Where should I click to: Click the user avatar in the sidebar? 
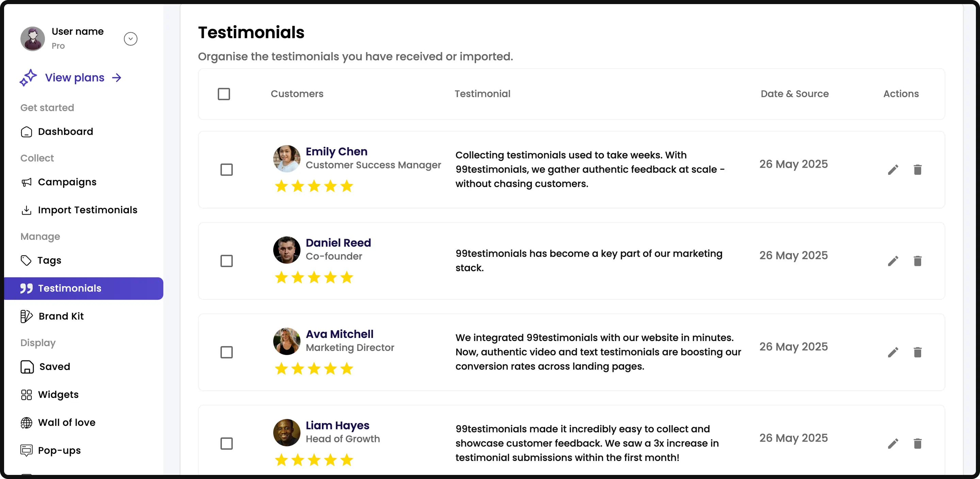(x=33, y=39)
